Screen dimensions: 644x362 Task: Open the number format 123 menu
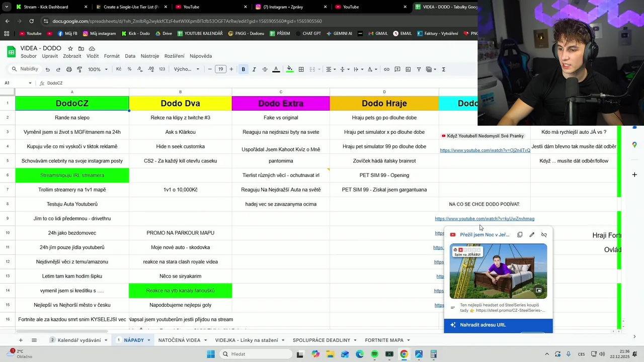[x=162, y=69]
